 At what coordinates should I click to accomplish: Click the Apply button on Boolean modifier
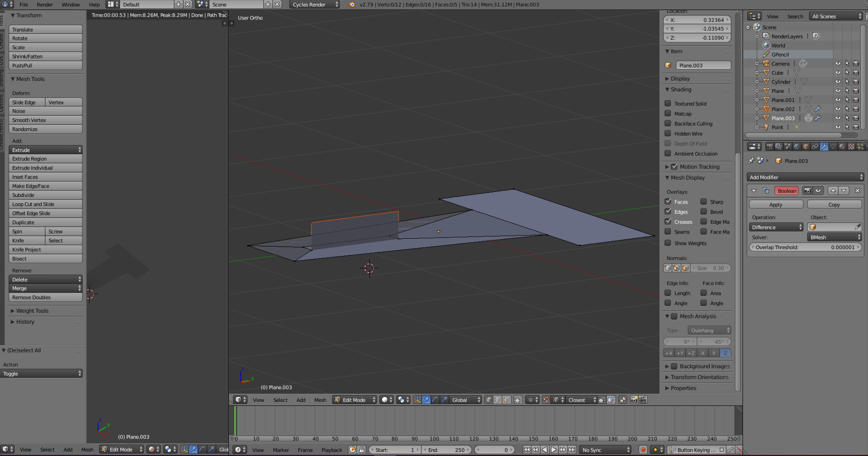776,205
